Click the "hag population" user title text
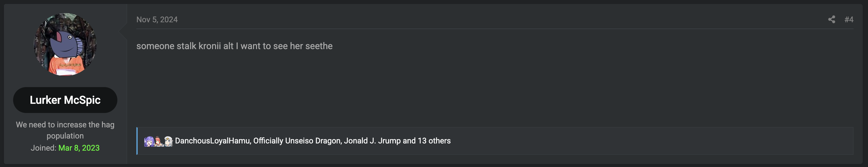The image size is (868, 167). (65, 130)
